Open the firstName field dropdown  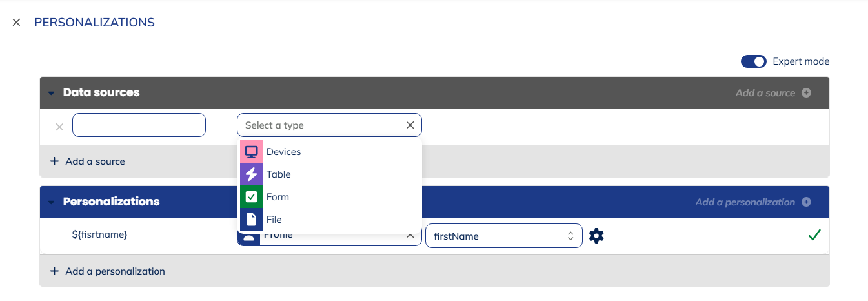coord(503,236)
